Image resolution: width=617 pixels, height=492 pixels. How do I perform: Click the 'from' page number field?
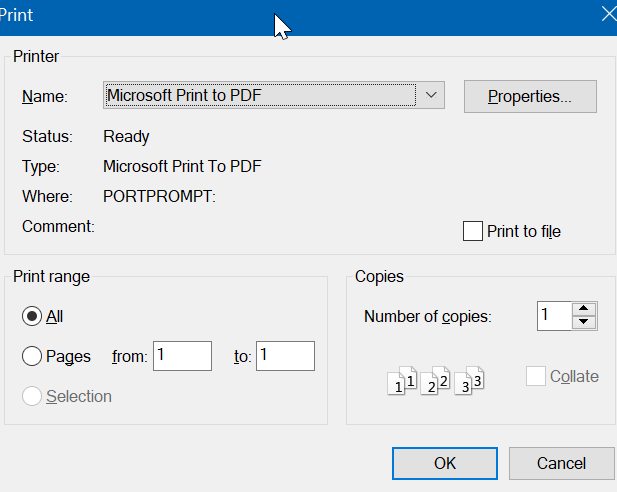182,356
